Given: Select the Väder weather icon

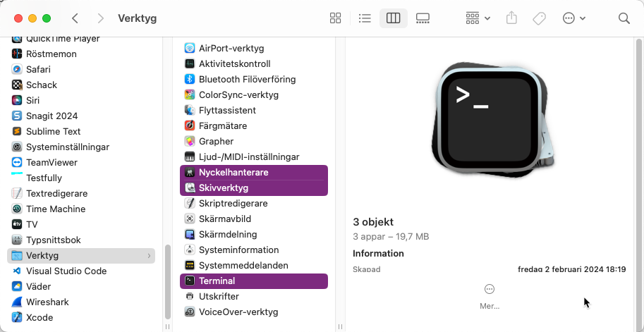Looking at the screenshot, I should [16, 286].
